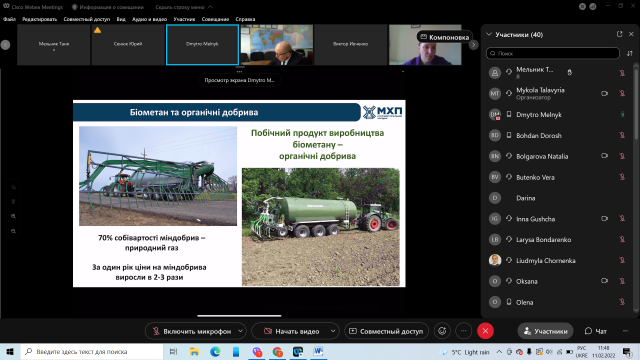640x360 pixels.
Task: Open the reactions emoji button
Action: click(442, 331)
